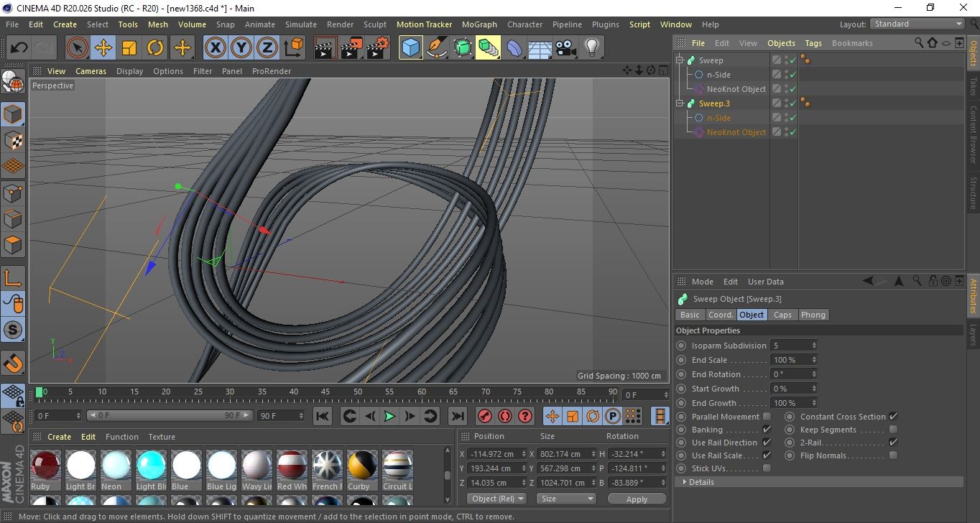The width and height of the screenshot is (980, 523).
Task: Add a Cube primitive object
Action: point(411,48)
